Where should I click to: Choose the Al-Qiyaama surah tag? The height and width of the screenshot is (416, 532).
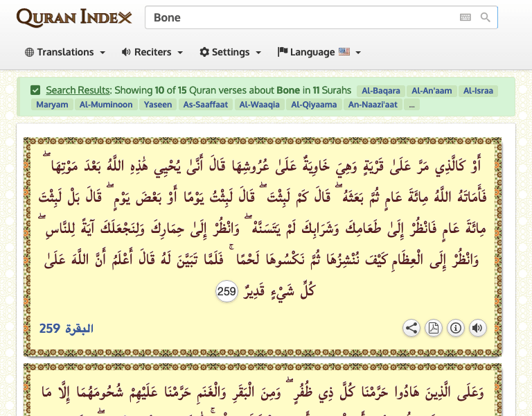[314, 105]
